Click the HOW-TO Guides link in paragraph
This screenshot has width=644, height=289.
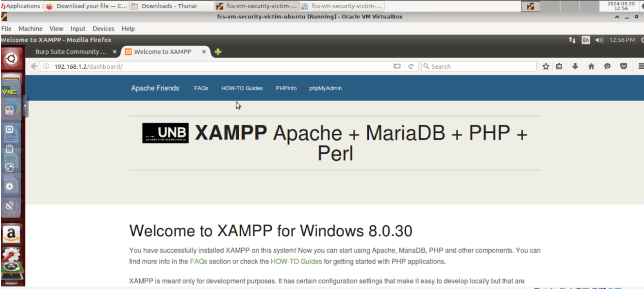tap(296, 262)
